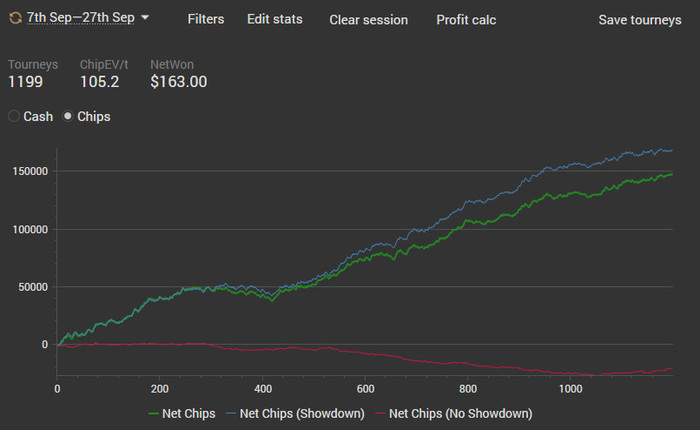Click the blue Showdown legend line marker

(231, 414)
